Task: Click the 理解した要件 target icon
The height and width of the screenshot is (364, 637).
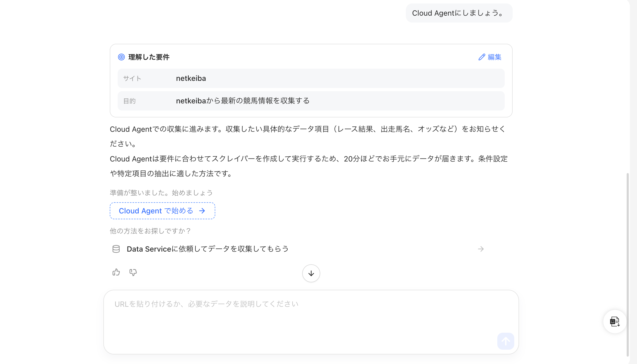Action: point(121,57)
